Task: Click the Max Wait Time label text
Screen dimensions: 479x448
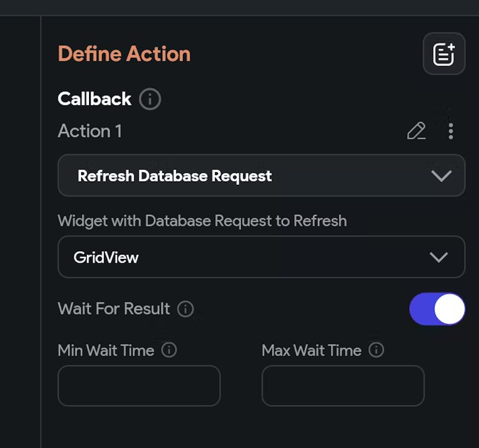Action: point(311,350)
